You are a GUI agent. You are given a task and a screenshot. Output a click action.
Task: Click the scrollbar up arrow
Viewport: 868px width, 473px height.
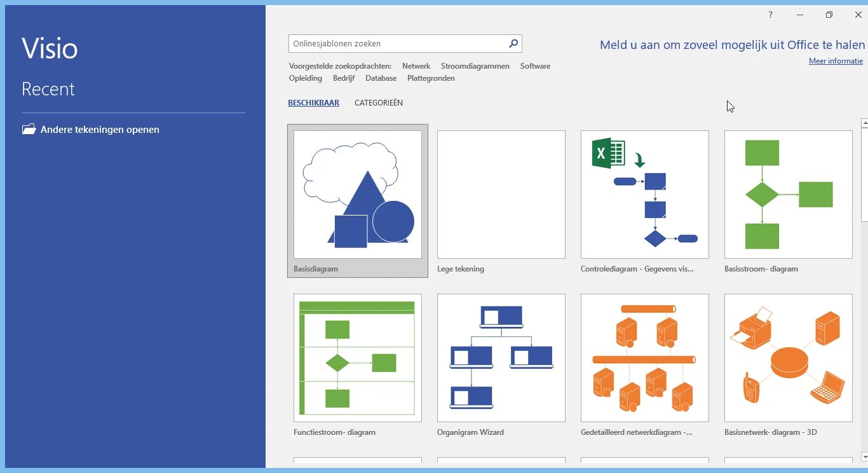tap(864, 123)
